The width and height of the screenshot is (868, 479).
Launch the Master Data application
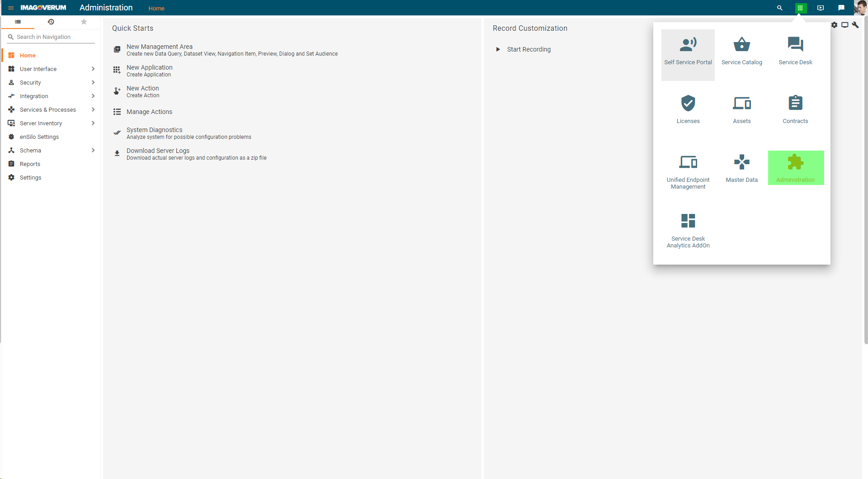pos(741,168)
